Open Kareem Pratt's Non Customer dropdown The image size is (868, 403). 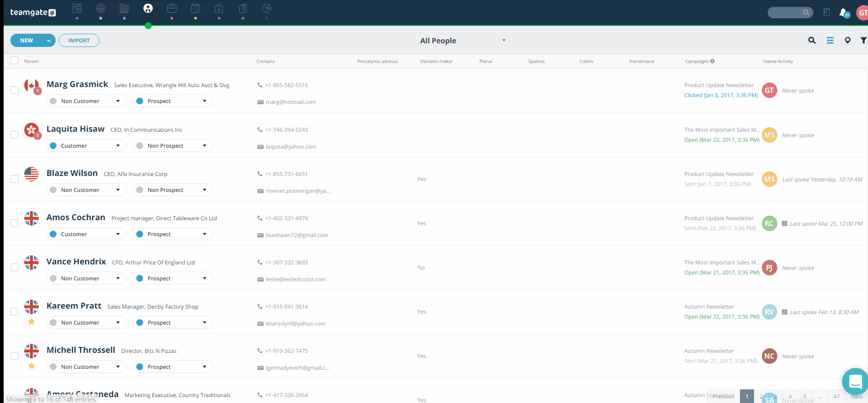click(87, 322)
